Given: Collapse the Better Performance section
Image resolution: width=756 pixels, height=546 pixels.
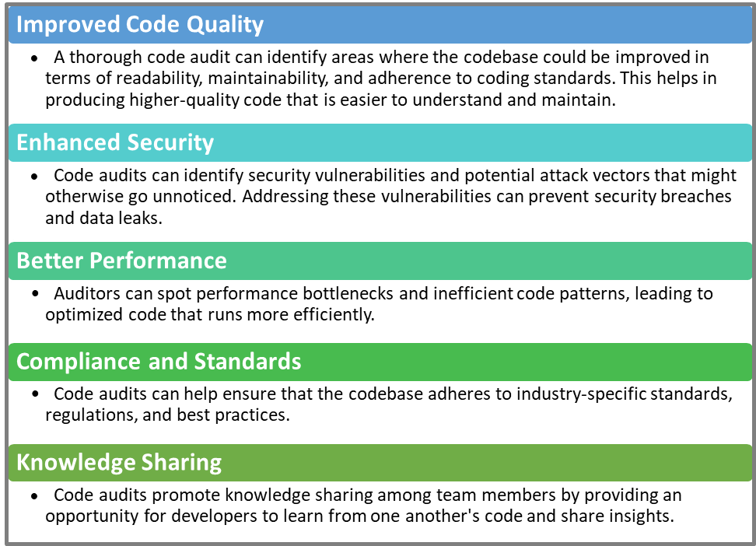Looking at the screenshot, I should [378, 260].
